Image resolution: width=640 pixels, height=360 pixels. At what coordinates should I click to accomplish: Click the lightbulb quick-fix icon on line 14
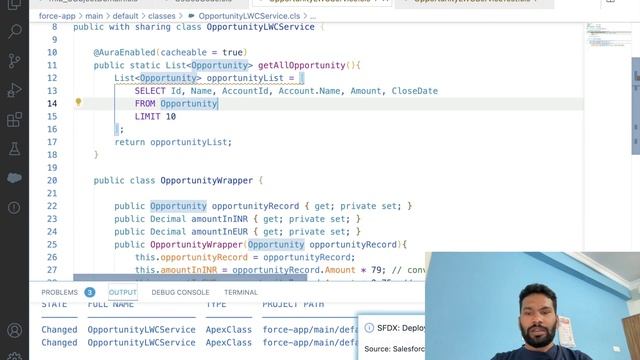click(x=78, y=102)
